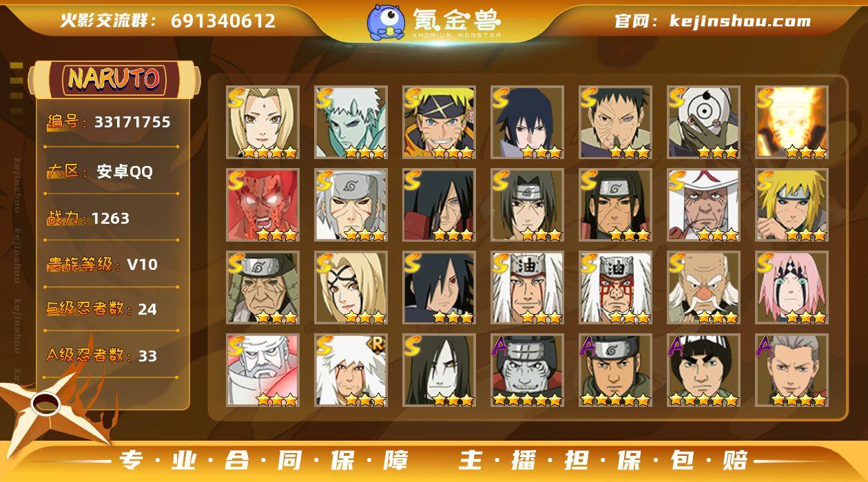The height and width of the screenshot is (482, 868).
Task: Select the red-skinned Eight Gates Guy portrait
Action: click(262, 205)
